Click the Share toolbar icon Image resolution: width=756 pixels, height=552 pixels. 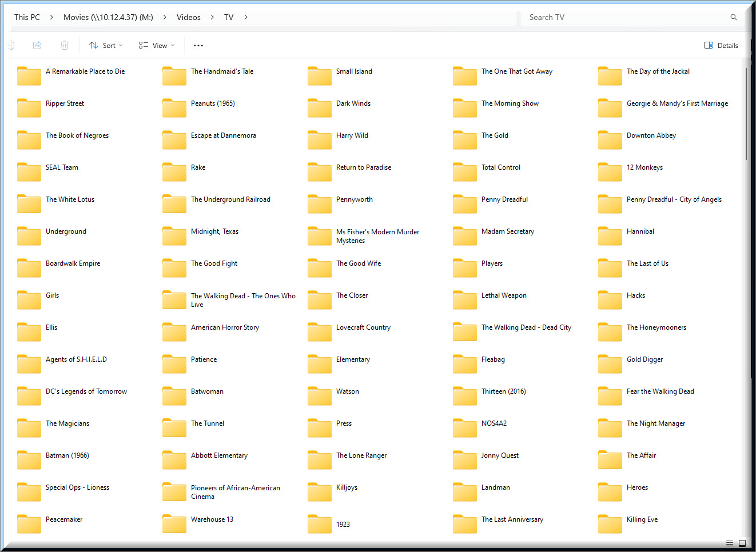[37, 45]
